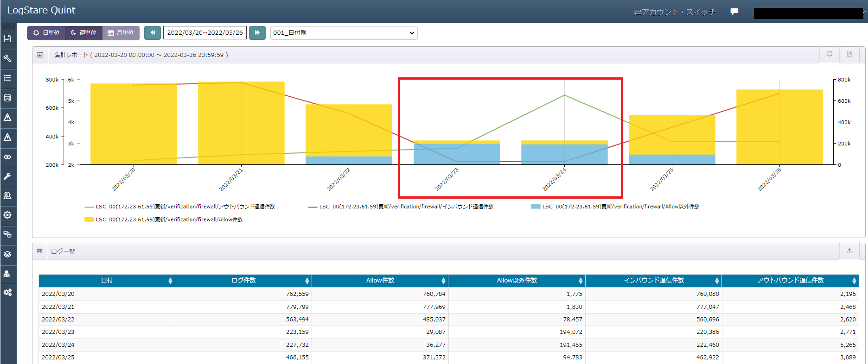Switch to 月単位 monthly view
This screenshot has width=868, height=364.
click(121, 33)
